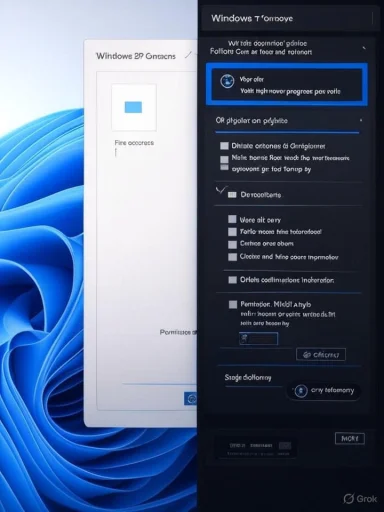Screen dimensions: 384x512
Task: Click the blue-outlined input field under 'Pemtotior'
Action: pos(258,339)
